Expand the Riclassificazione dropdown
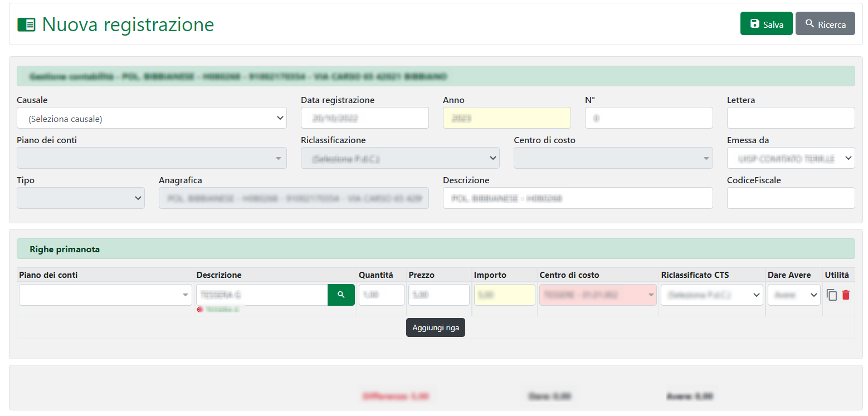The height and width of the screenshot is (416, 868). 400,158
